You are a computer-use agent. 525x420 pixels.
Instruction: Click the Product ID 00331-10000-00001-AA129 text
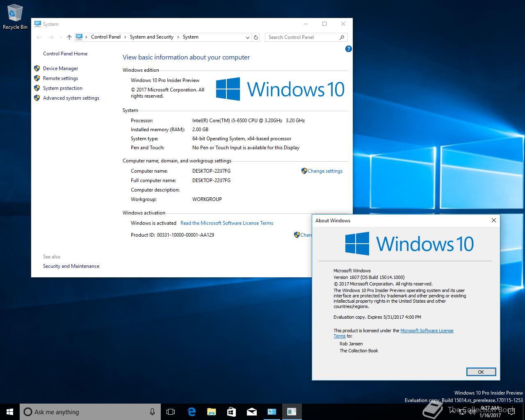pos(172,235)
